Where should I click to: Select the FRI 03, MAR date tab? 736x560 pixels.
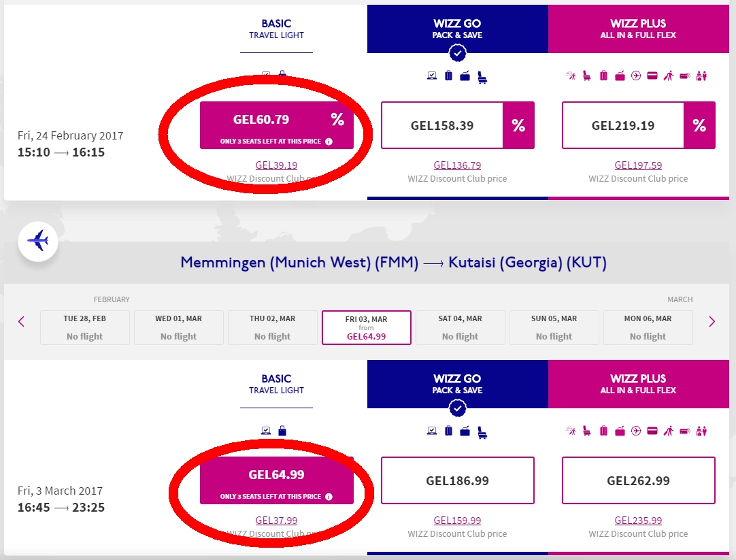[367, 327]
